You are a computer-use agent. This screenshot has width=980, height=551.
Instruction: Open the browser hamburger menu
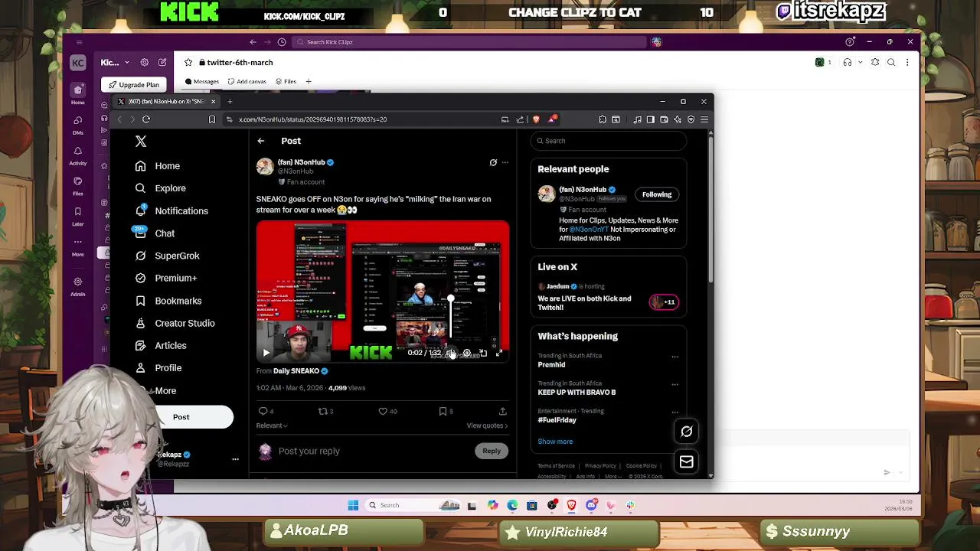704,119
